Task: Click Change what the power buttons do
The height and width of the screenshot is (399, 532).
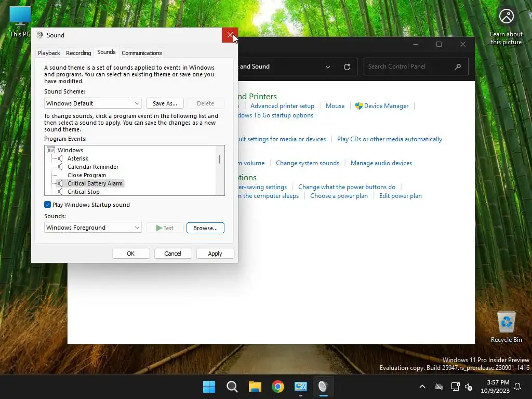Action: click(x=347, y=187)
